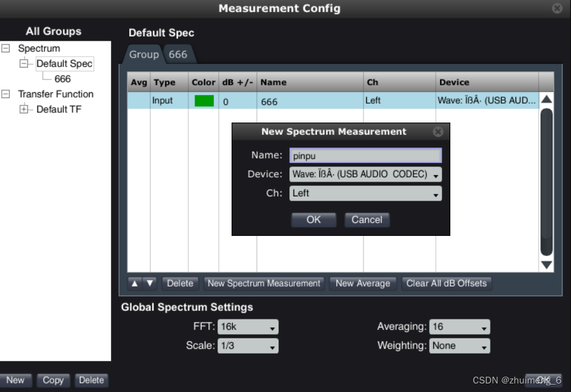Close the New Spectrum Measurement dialog
The image size is (571, 392).
438,132
